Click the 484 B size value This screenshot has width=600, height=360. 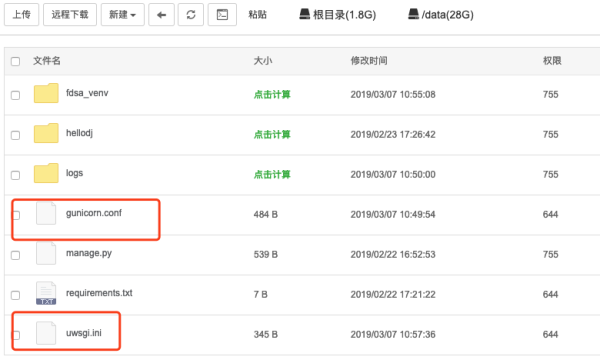point(266,215)
